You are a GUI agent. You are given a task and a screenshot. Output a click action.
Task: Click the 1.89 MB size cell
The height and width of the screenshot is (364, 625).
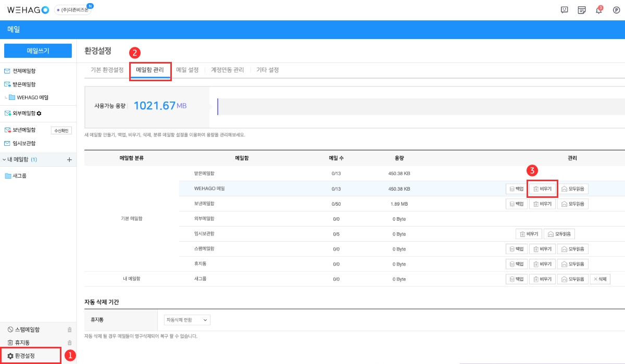tap(399, 204)
